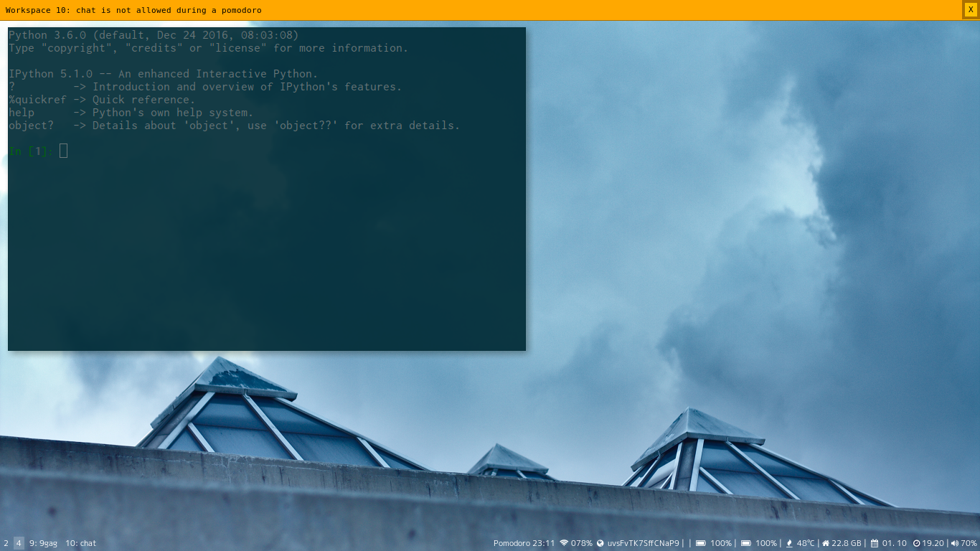The image size is (980, 551).
Task: Click the 22.8 GB disk value
Action: click(847, 543)
